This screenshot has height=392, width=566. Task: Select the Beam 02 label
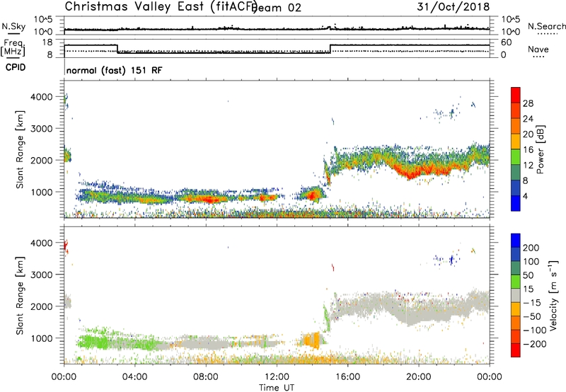click(277, 8)
